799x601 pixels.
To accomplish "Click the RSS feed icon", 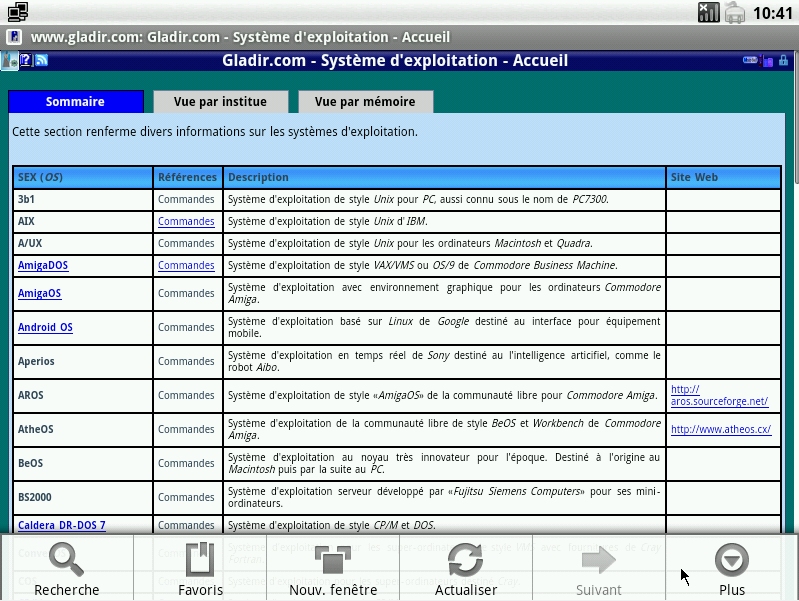I will [x=42, y=61].
